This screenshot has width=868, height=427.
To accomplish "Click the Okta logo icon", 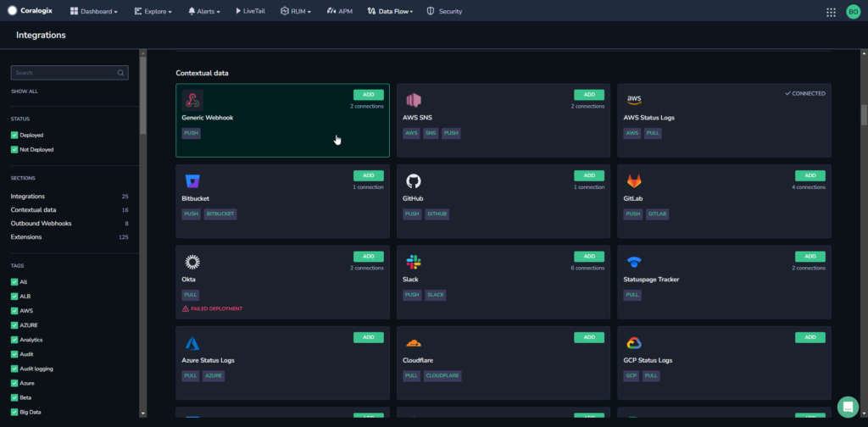I will pyautogui.click(x=192, y=262).
